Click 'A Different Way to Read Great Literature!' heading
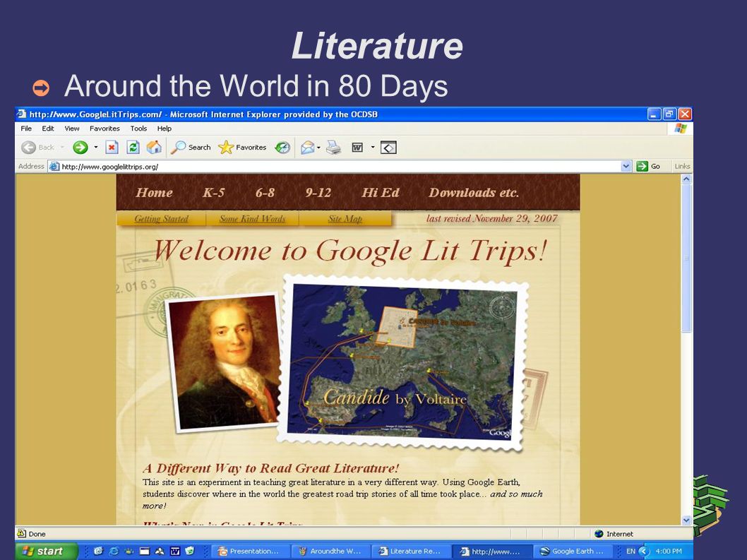Viewport: 747px width, 560px height. 270,468
